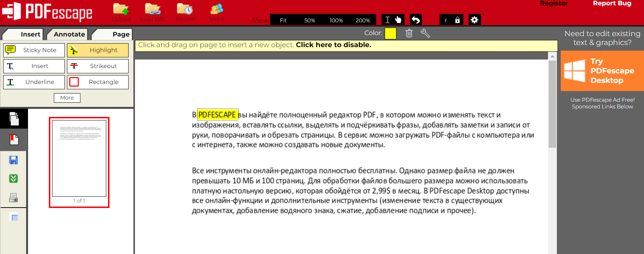Open the Upload folder icon
Viewport: 644px width, 254px height.
click(121, 9)
